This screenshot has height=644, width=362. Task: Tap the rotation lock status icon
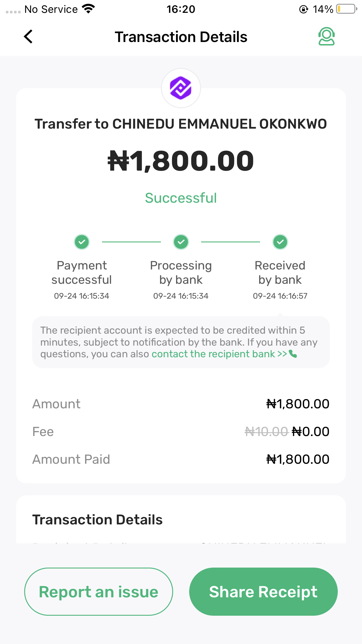(303, 9)
